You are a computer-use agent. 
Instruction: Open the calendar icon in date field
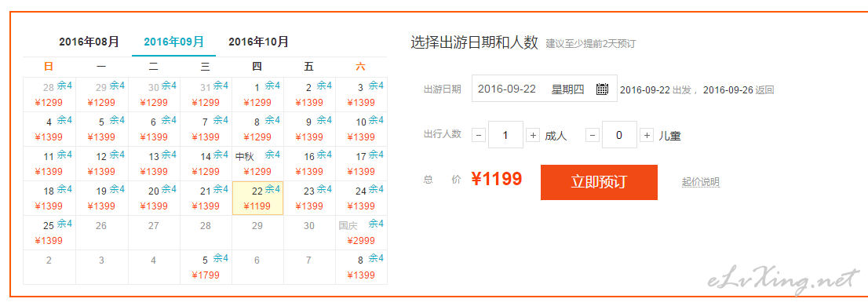pyautogui.click(x=602, y=89)
